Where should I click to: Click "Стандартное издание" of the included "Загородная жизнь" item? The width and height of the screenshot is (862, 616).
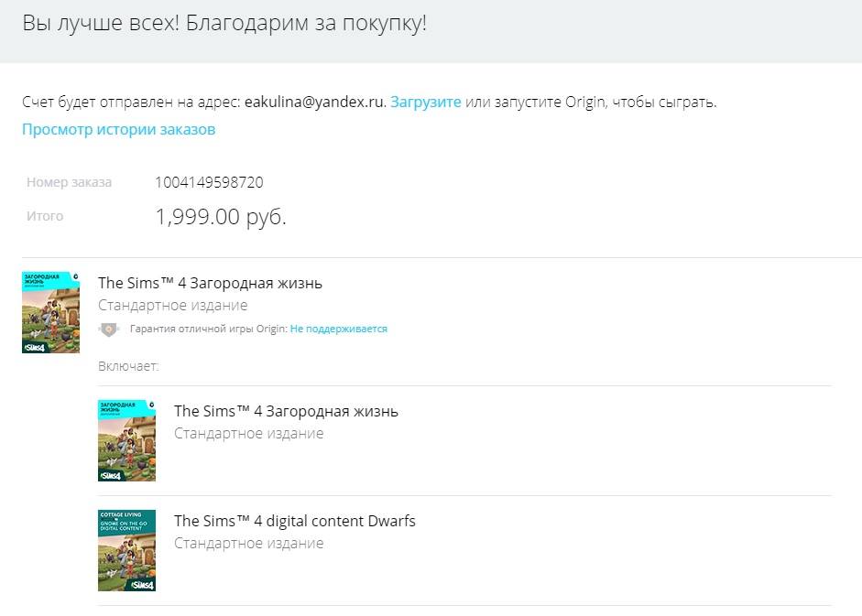pos(248,434)
